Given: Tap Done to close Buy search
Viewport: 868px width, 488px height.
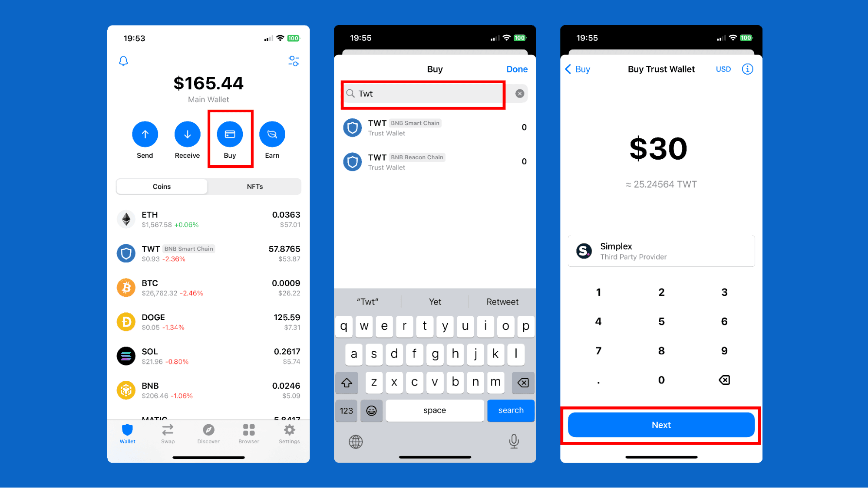Looking at the screenshot, I should [517, 69].
